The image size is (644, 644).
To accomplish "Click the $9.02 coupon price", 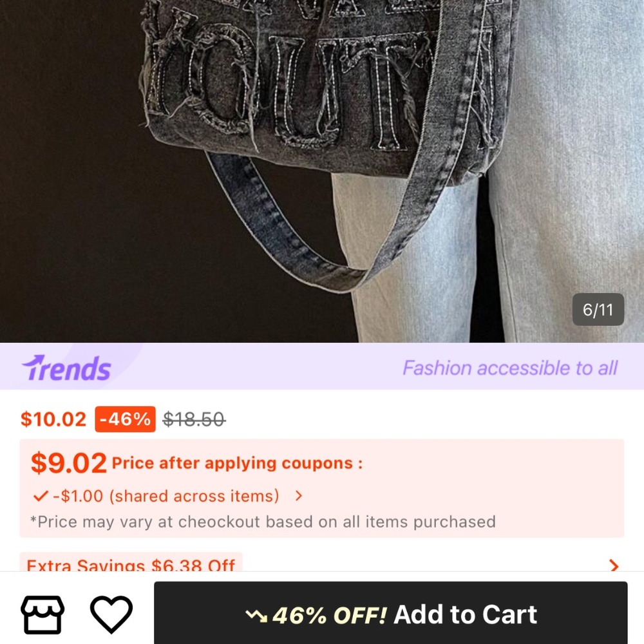I will point(69,463).
